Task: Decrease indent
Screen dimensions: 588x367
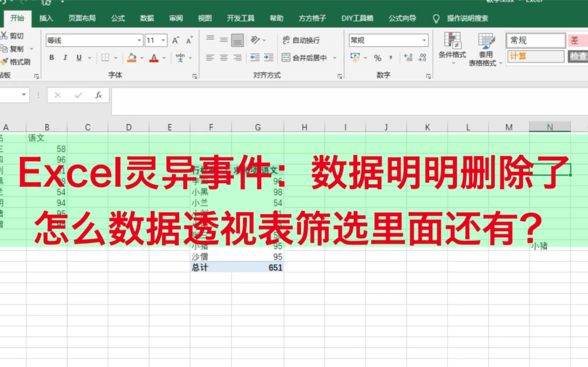Action: (x=255, y=58)
